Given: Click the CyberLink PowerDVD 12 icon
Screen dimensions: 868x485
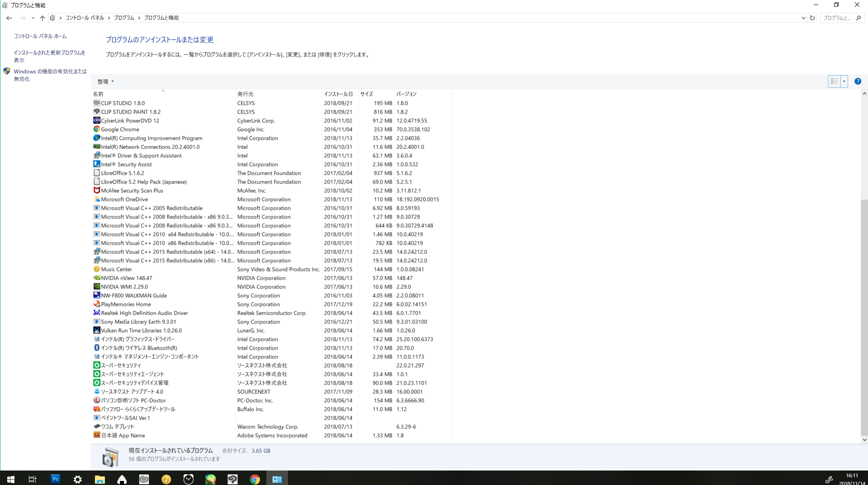Looking at the screenshot, I should (x=96, y=121).
